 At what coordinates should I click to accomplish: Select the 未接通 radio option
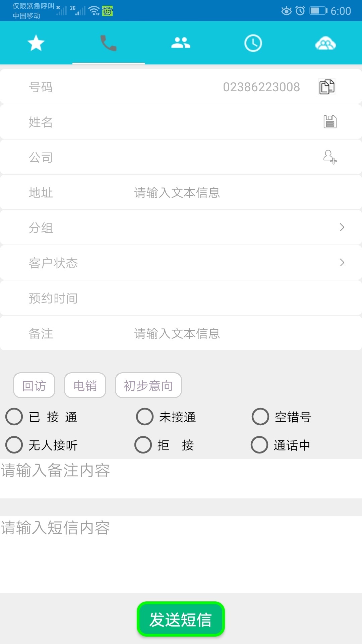click(145, 417)
